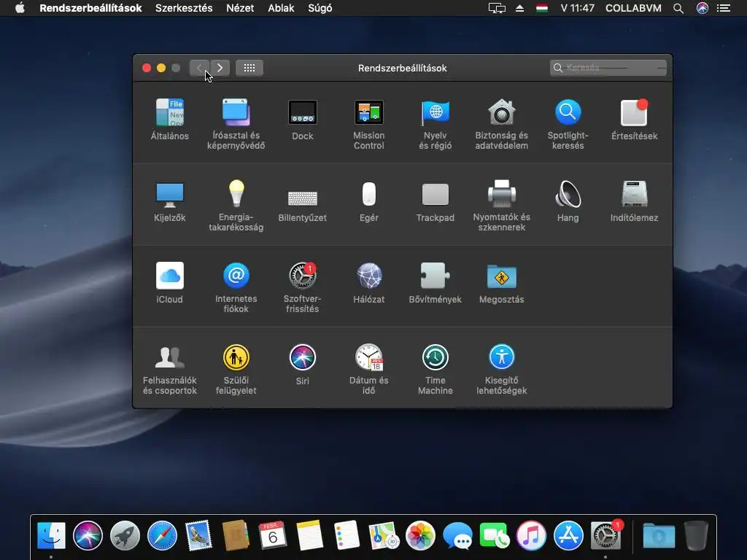Open Nyelv és régió settings
Image resolution: width=747 pixels, height=560 pixels.
point(435,124)
